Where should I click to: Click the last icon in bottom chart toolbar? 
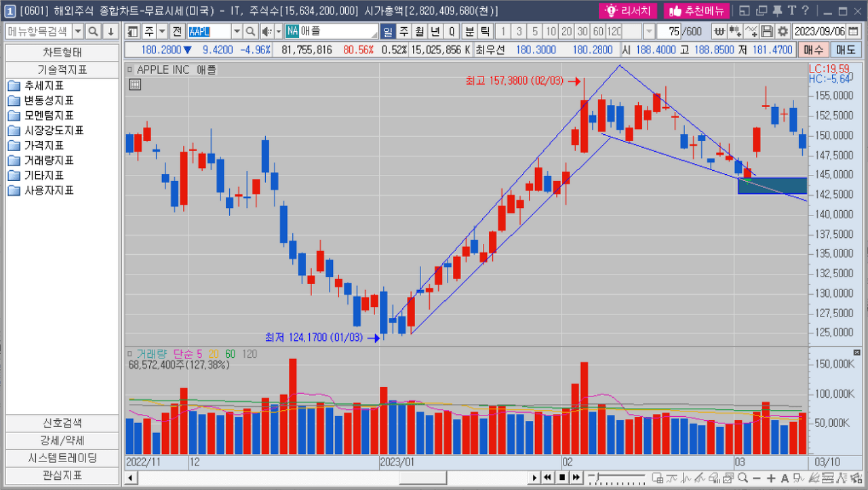pos(856,478)
